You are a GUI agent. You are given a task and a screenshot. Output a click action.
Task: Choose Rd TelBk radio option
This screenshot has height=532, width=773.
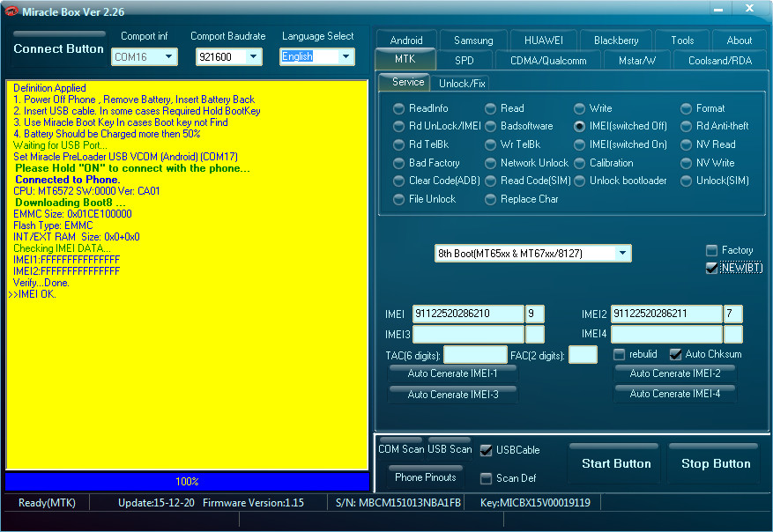[x=421, y=144]
